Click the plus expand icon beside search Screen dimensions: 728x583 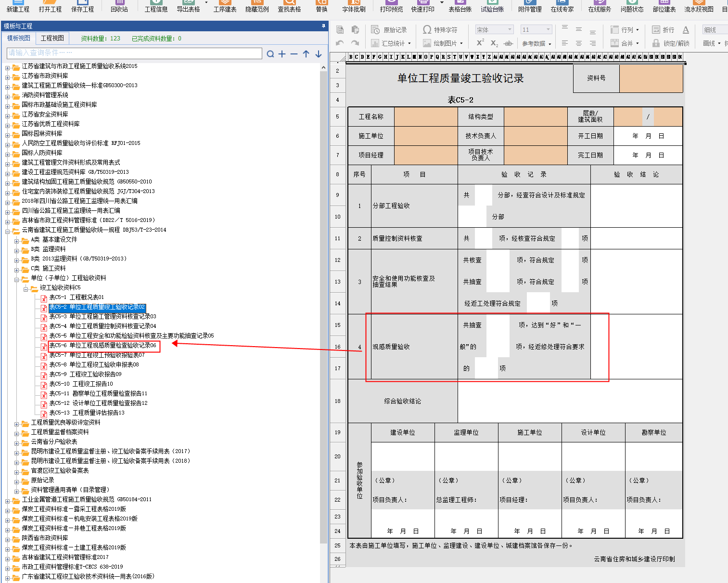click(282, 54)
